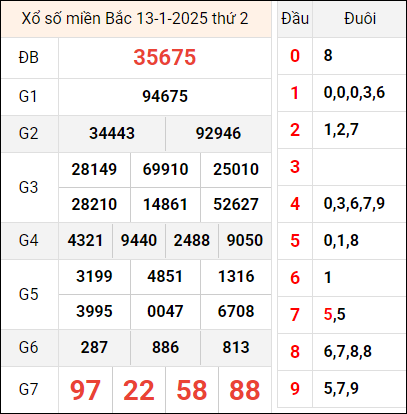Click the red head digit 0
The height and width of the screenshot is (414, 407).
click(x=295, y=56)
